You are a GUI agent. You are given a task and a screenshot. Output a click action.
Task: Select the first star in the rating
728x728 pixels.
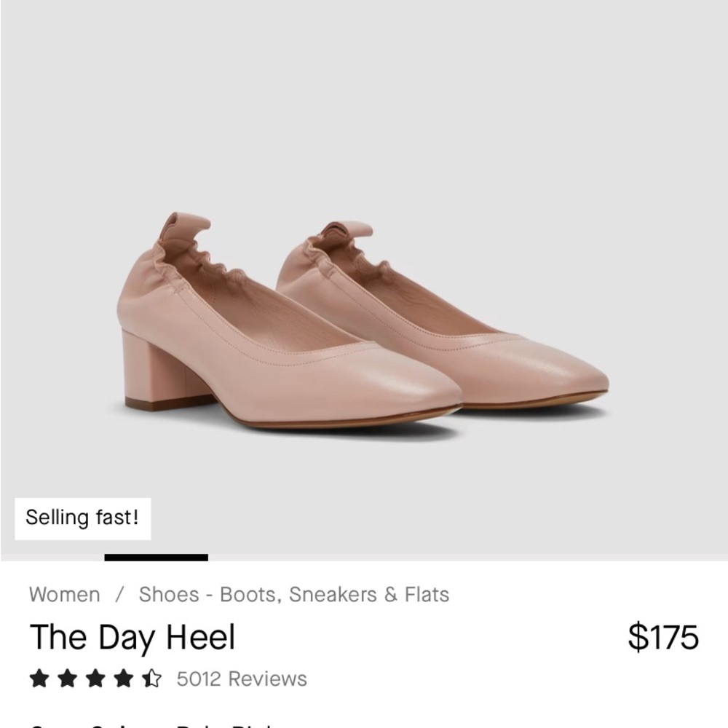40,678
